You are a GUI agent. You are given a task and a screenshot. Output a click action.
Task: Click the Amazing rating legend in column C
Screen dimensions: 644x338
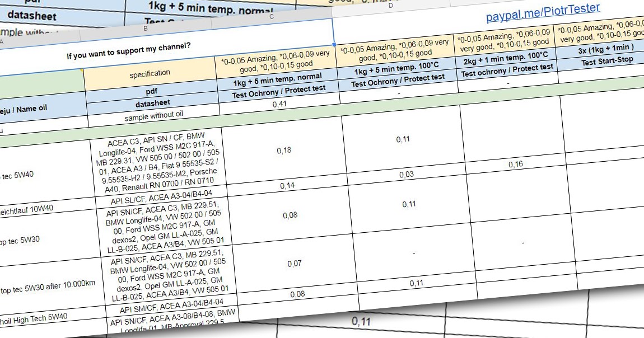tap(276, 62)
